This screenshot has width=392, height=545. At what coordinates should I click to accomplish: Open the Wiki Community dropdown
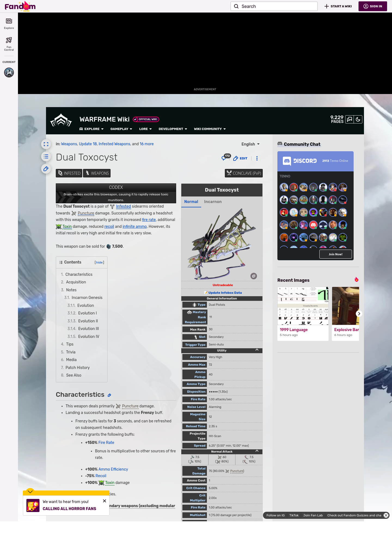(210, 129)
